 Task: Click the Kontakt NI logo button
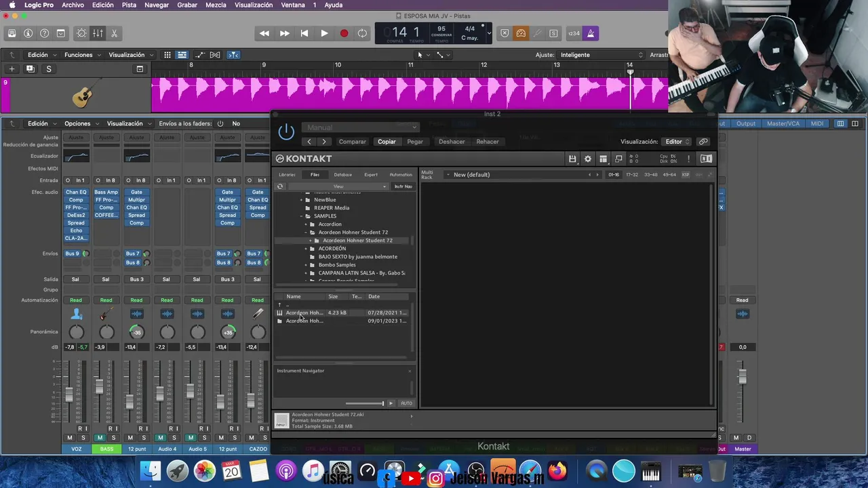click(x=706, y=159)
